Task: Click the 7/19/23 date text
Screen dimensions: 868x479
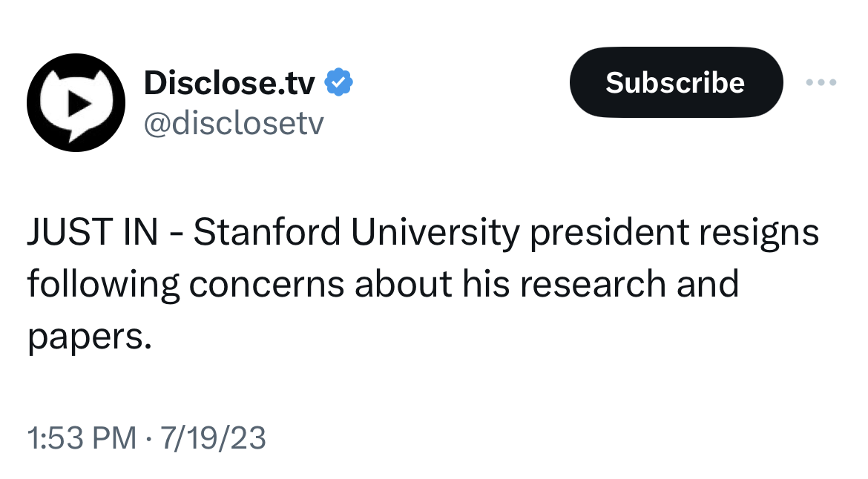Action: click(x=213, y=438)
